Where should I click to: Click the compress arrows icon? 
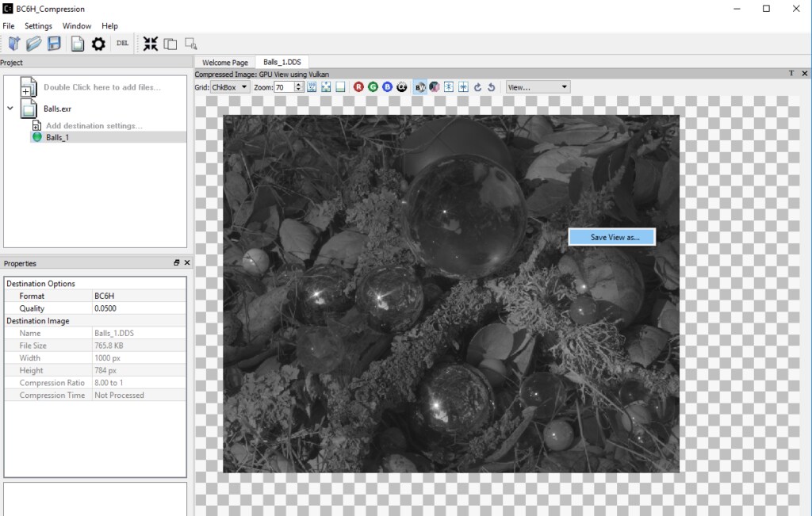151,44
